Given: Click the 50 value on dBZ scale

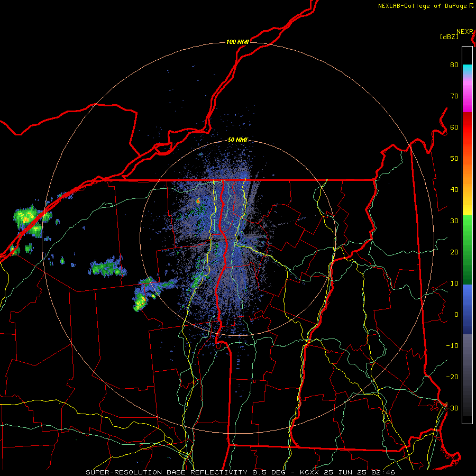Looking at the screenshot, I should pos(454,159).
